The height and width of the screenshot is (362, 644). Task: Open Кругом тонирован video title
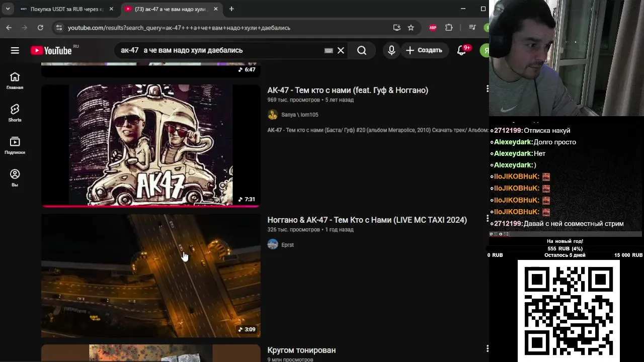(301, 350)
